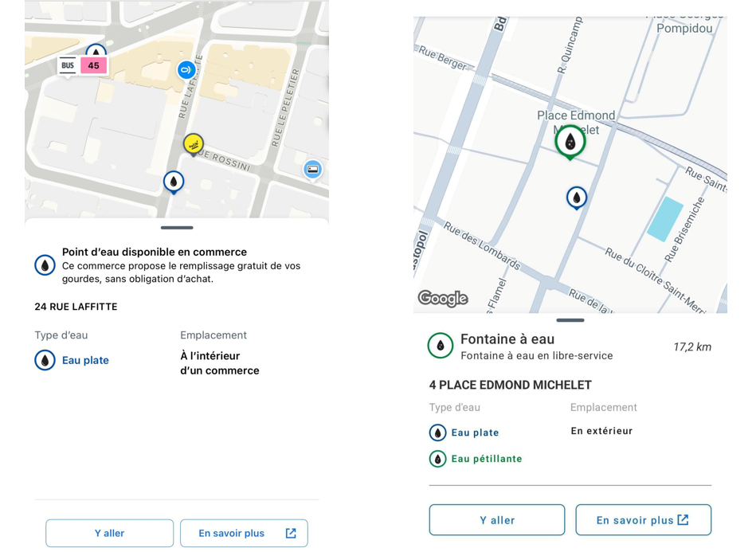Select the yellow marker at Rue Rossini
This screenshot has width=756, height=552.
click(x=194, y=144)
